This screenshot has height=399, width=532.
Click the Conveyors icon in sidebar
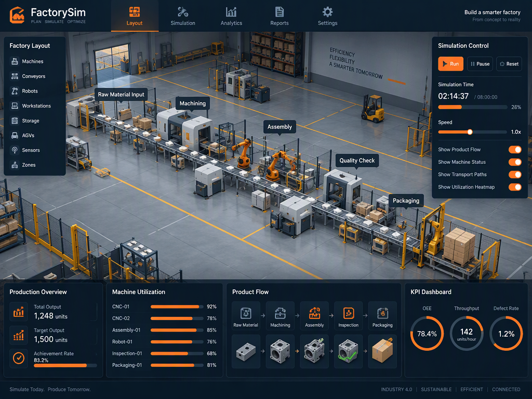[15, 76]
